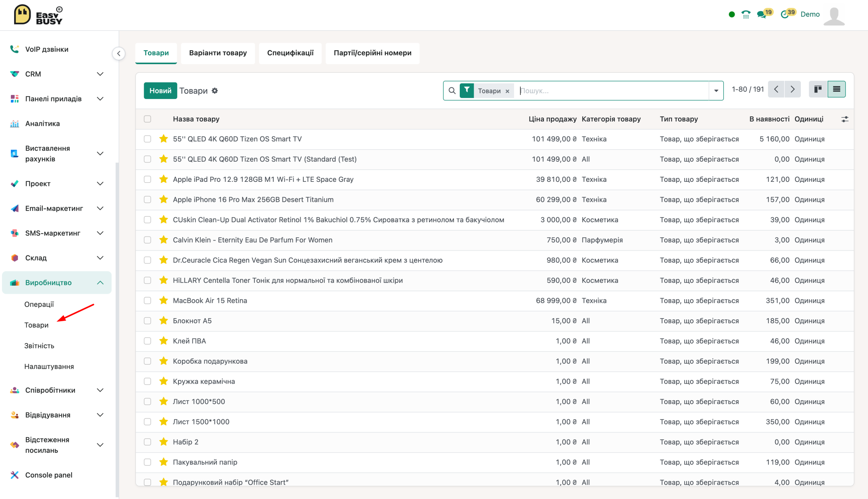Check the Calvin Klein Eternity row checkbox
The height and width of the screenshot is (499, 868).
(x=147, y=240)
